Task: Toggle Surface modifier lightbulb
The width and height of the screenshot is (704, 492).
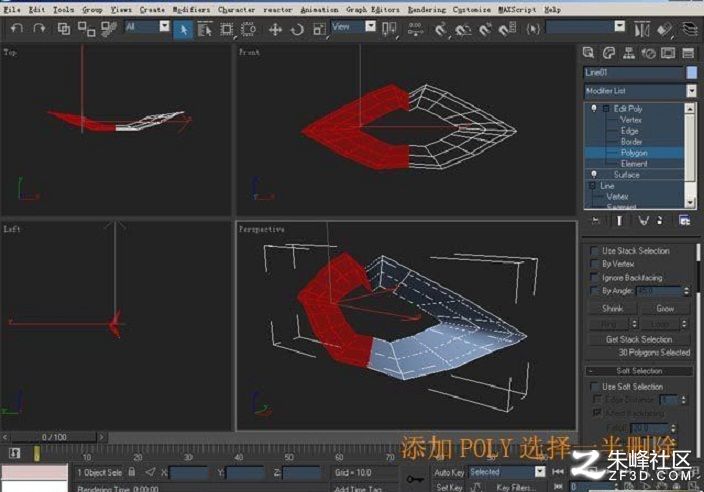Action: coord(594,175)
